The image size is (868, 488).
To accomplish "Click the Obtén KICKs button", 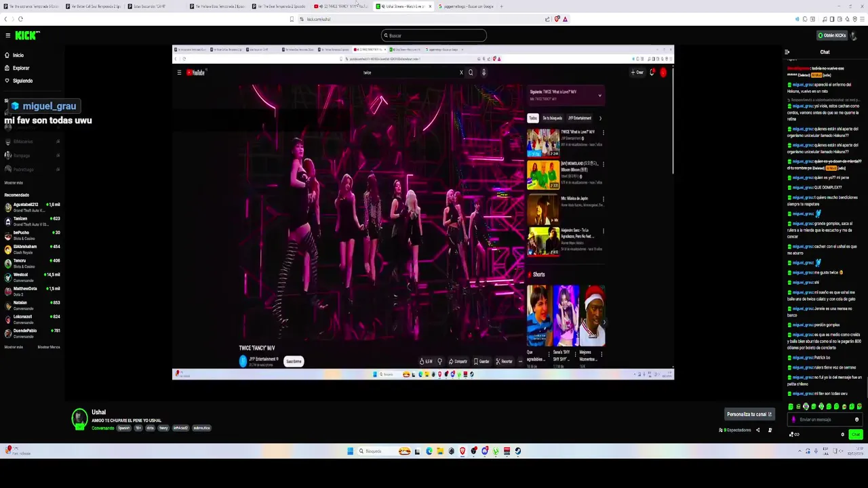I will [832, 35].
